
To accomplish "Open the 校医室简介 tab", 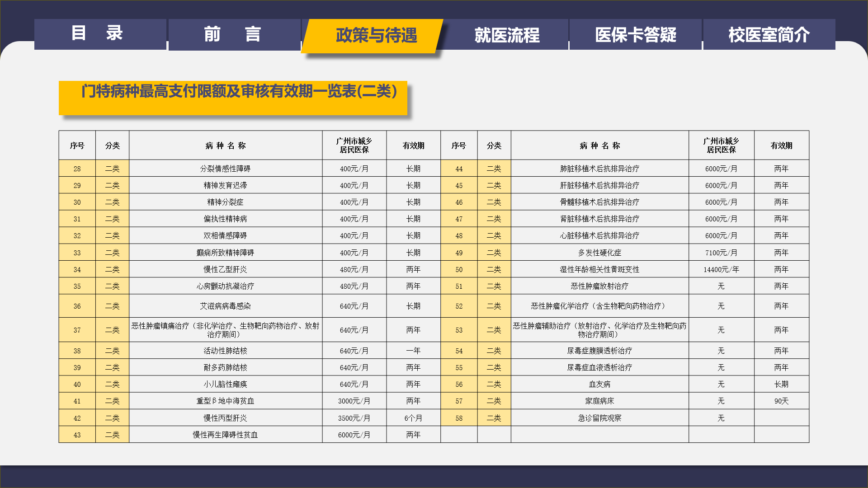I will tap(769, 34).
